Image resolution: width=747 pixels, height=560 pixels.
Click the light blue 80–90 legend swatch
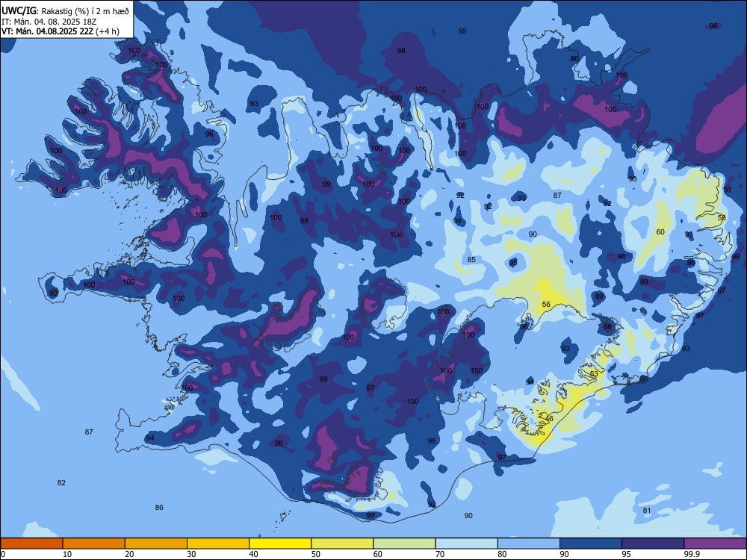click(529, 544)
